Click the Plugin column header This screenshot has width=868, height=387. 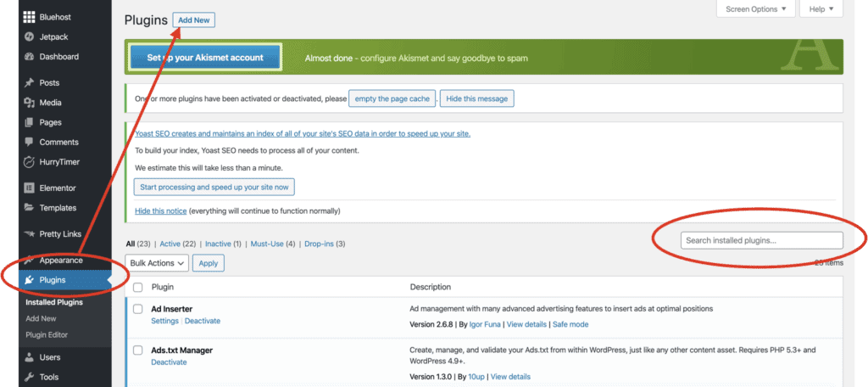(x=163, y=287)
